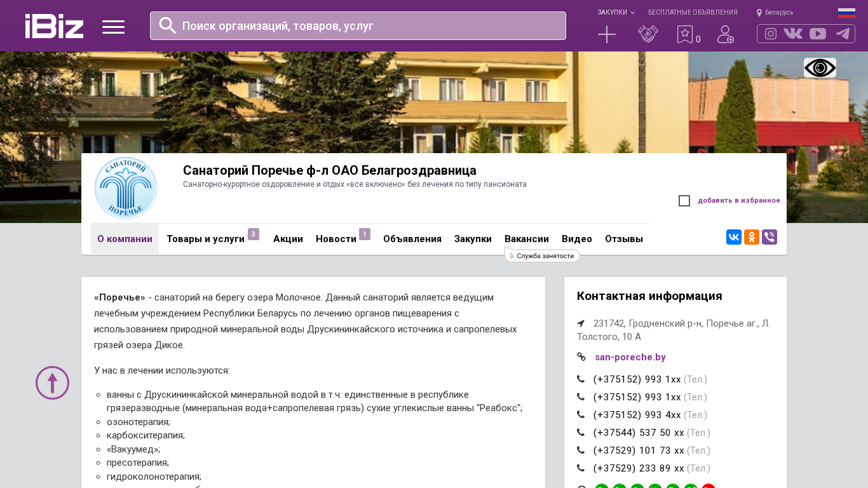Click the address text 231742, Гродненский р-н
868x488 pixels.
(674, 330)
